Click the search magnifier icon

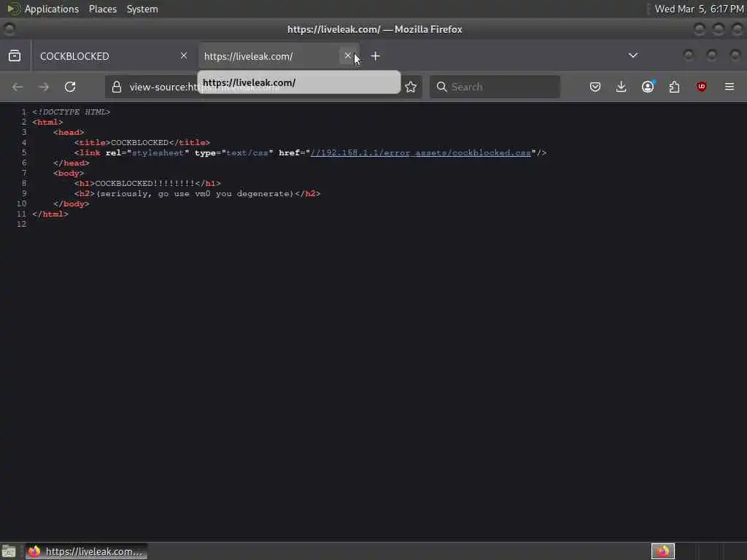click(441, 87)
